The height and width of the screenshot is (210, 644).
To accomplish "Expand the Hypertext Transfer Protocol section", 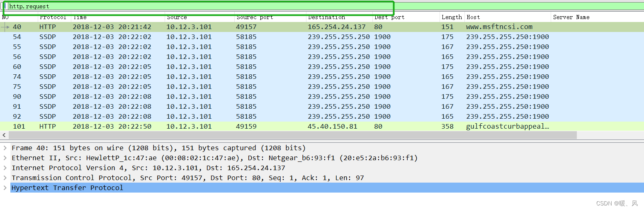I will coord(5,188).
